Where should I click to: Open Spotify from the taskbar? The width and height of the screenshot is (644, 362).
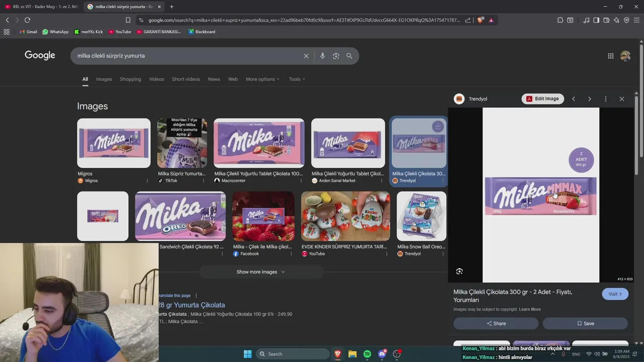click(367, 354)
